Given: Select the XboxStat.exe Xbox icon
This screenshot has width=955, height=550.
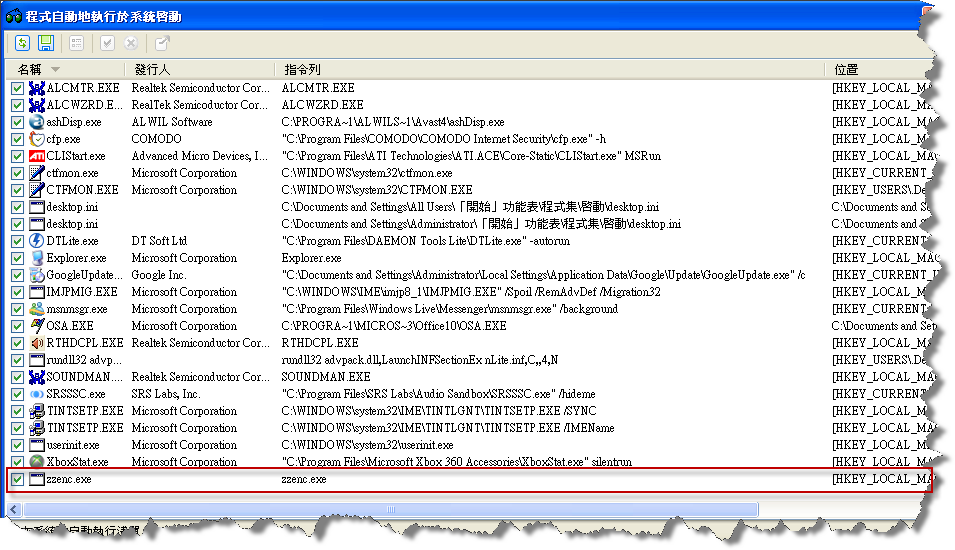Looking at the screenshot, I should click(x=37, y=462).
